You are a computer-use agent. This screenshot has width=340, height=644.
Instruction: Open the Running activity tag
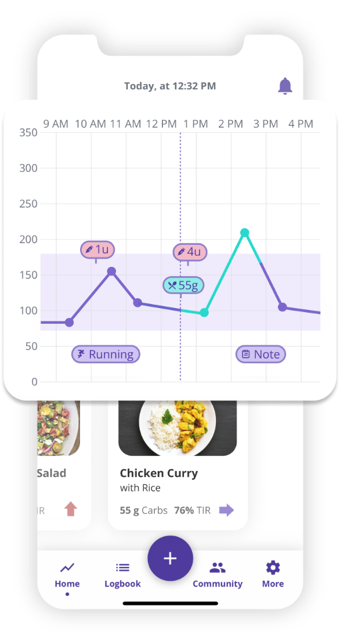[106, 354]
